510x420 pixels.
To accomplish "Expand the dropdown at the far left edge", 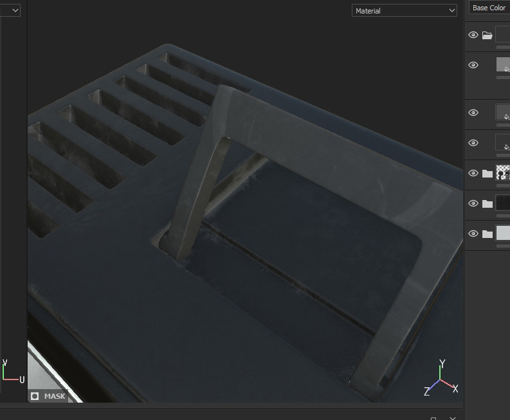I will coord(10,10).
